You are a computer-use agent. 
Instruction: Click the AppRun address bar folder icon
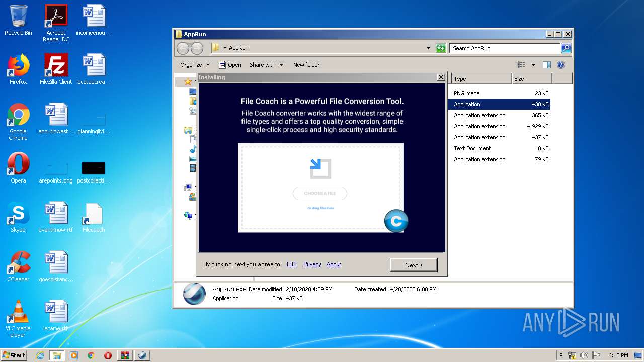tap(215, 48)
